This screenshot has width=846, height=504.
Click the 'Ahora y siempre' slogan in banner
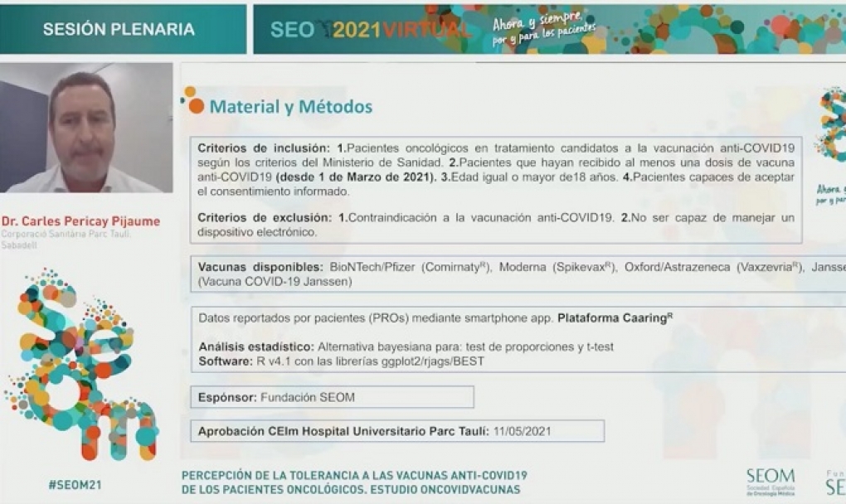click(x=544, y=30)
